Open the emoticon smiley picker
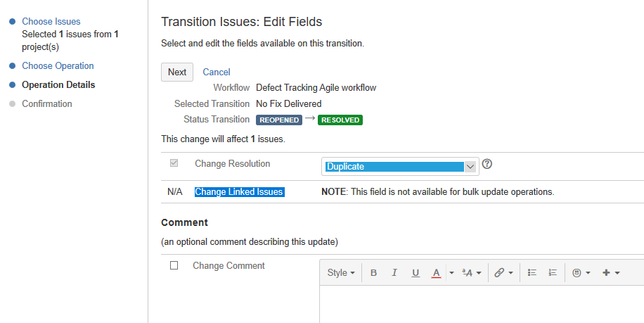Screen dimensions: 644x323 [581, 272]
